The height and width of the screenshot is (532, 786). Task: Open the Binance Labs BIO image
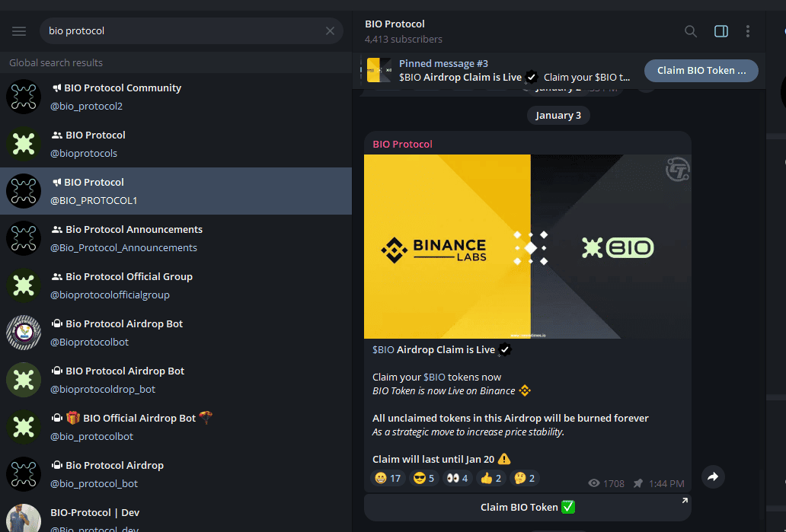[x=527, y=247]
